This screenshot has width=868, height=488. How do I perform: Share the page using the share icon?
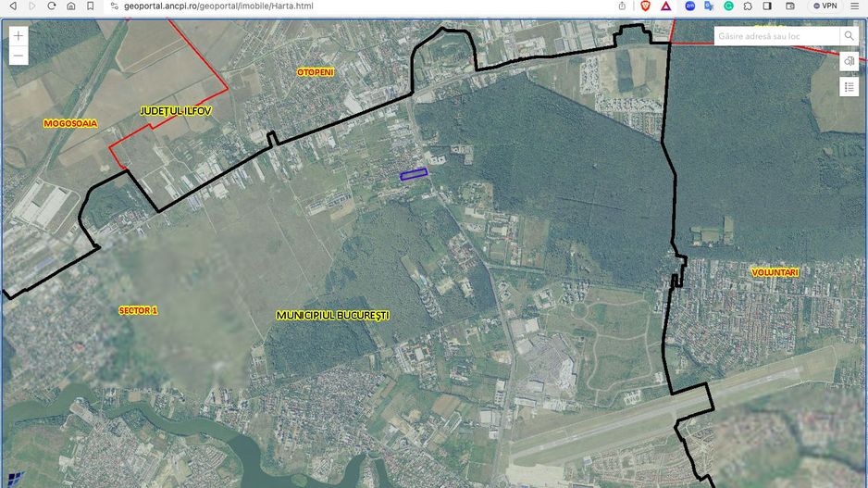(622, 6)
